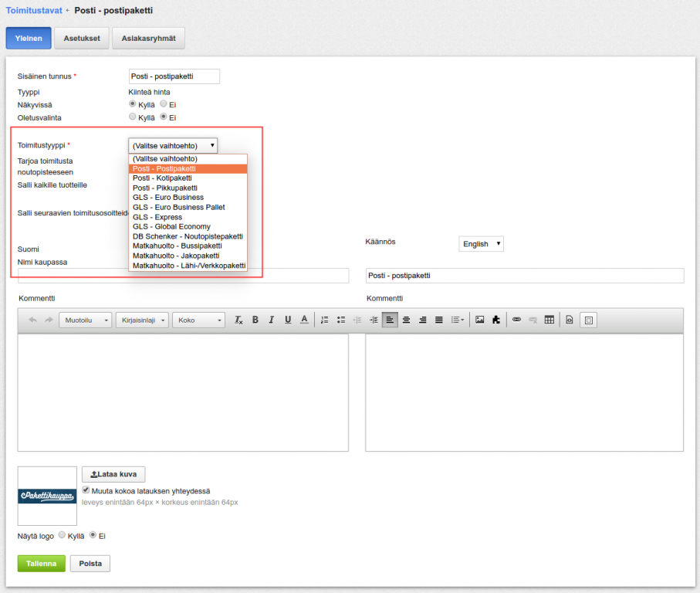Click the Poista button
The height and width of the screenshot is (593, 700).
90,564
